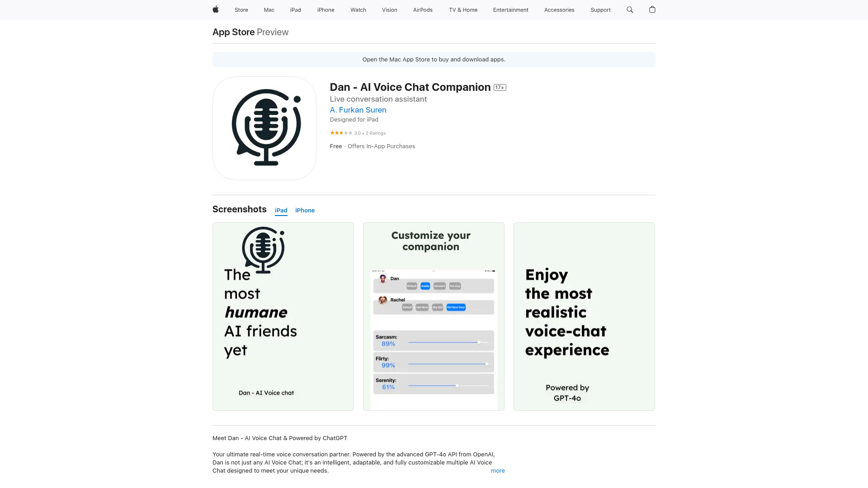Select the iPhone screenshots tab
This screenshot has height=488, width=868.
(305, 210)
